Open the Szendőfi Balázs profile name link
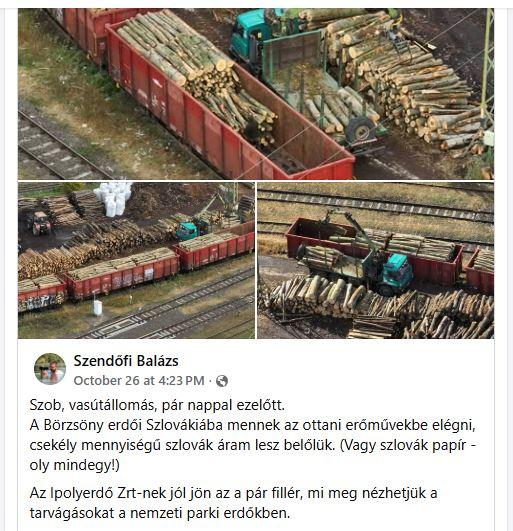Screen dimensions: 513x531 point(126,361)
